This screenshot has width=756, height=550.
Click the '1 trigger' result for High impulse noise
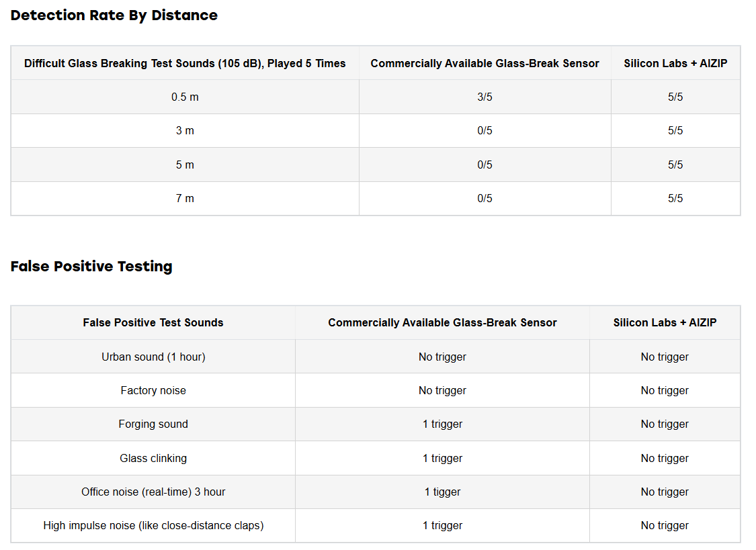pyautogui.click(x=443, y=526)
